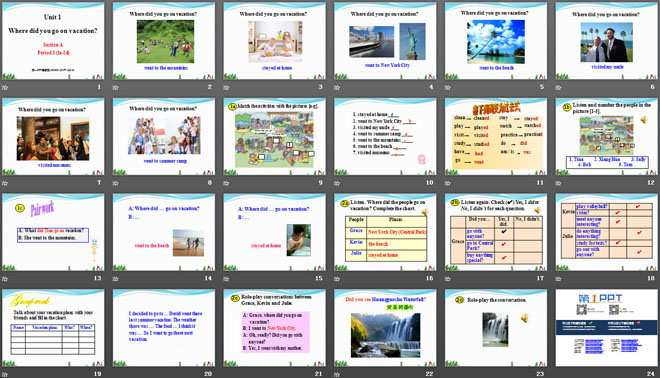Select slide 19 Group work thumbnail

pyautogui.click(x=53, y=327)
